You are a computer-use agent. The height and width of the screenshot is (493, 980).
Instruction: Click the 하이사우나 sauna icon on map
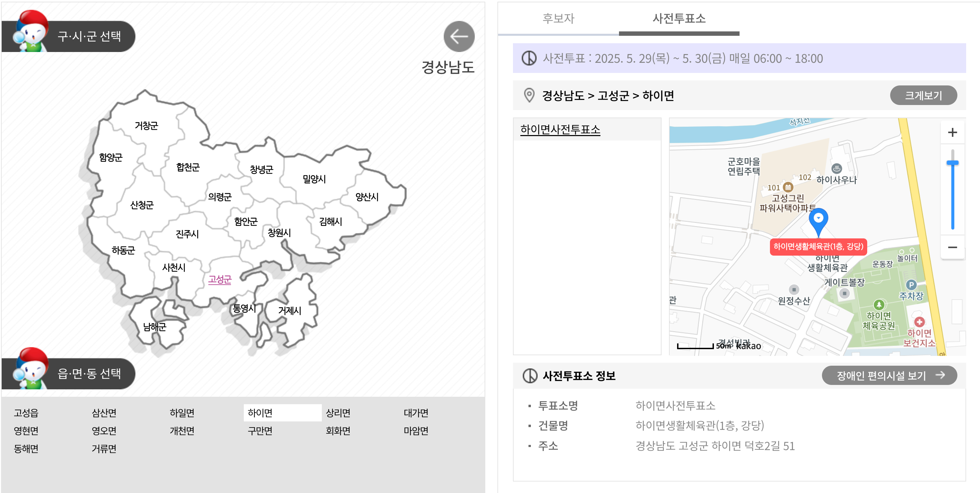click(836, 168)
